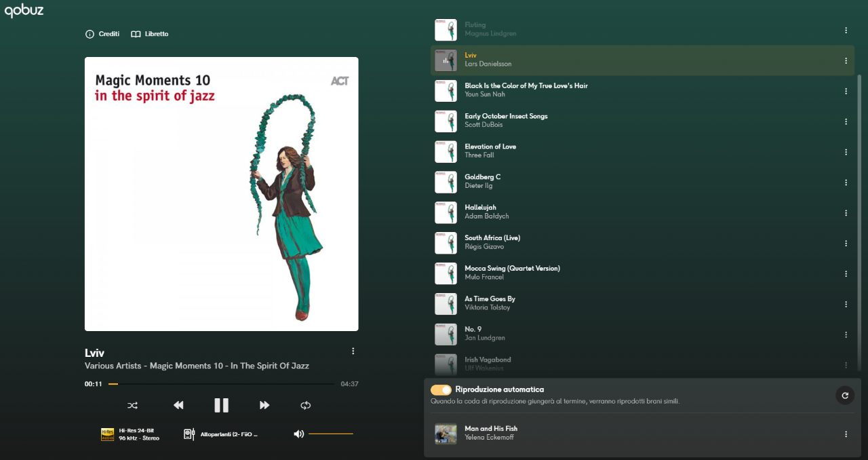This screenshot has height=460, width=868.
Task: Open options for Early October Insect Songs
Action: [846, 121]
